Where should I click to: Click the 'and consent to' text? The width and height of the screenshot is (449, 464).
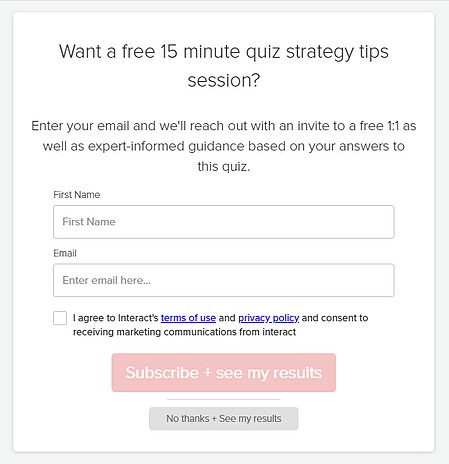click(335, 318)
